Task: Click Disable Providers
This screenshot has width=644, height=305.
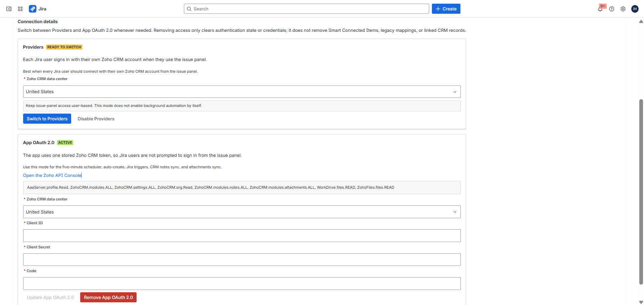Action: (x=96, y=119)
